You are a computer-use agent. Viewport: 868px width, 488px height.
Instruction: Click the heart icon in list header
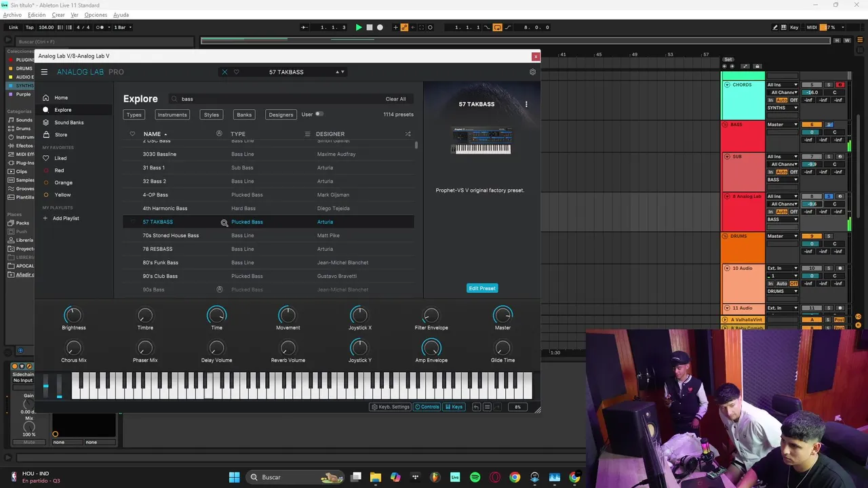[x=132, y=134]
